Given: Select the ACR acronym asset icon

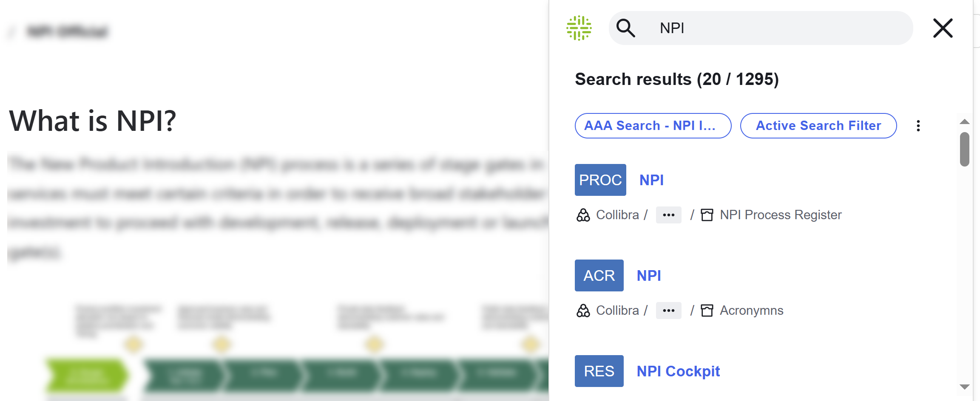Looking at the screenshot, I should (599, 275).
